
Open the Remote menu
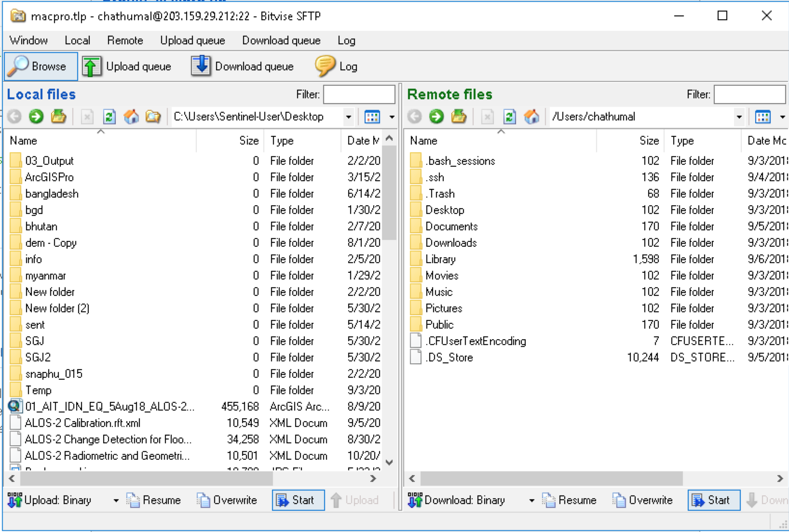125,40
